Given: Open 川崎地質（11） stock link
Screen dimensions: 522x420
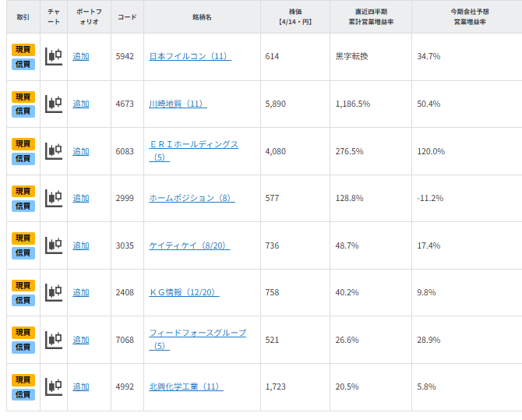Looking at the screenshot, I should point(178,104).
